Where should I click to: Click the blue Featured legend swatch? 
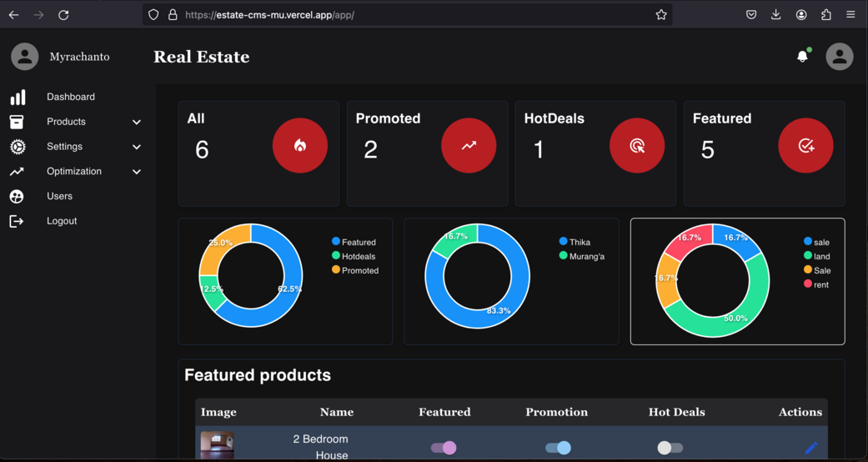click(336, 242)
